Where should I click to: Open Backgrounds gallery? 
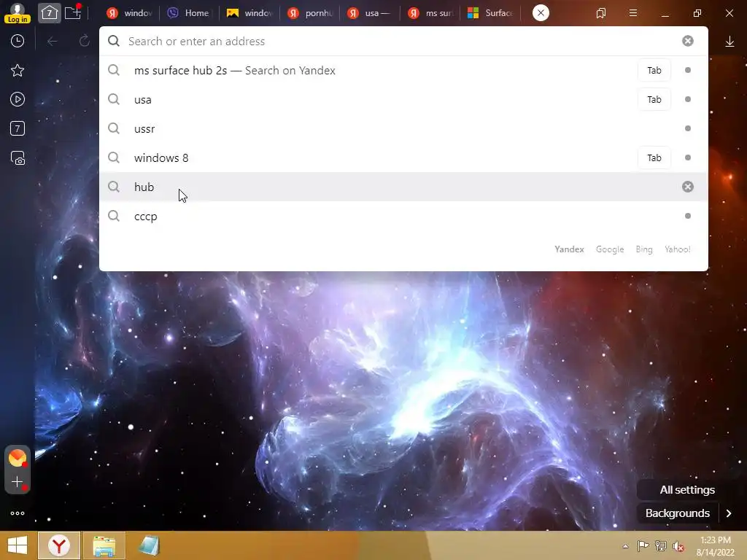(678, 513)
